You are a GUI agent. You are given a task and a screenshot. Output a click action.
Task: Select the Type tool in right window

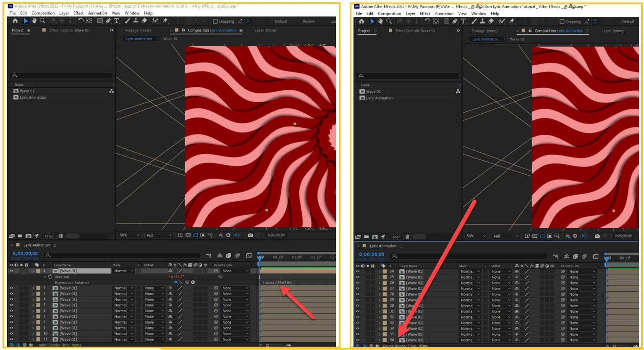click(463, 21)
